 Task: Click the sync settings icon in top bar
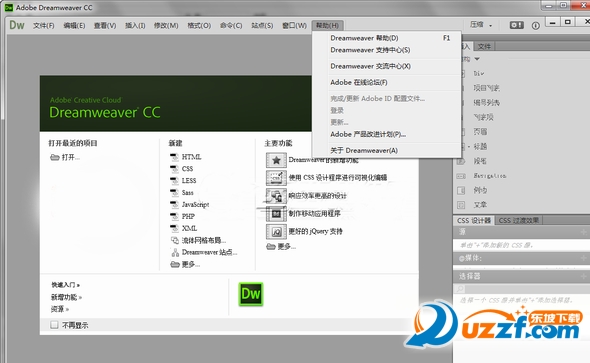[516, 25]
